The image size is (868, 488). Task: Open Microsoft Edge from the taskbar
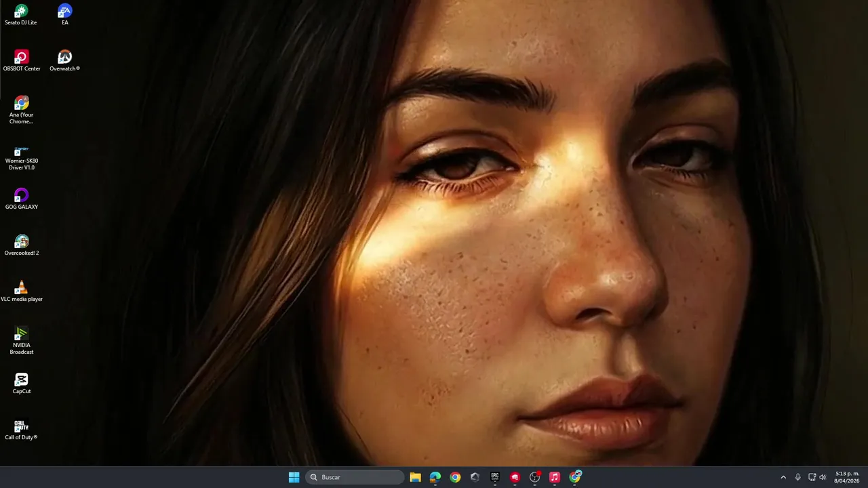[x=435, y=477]
